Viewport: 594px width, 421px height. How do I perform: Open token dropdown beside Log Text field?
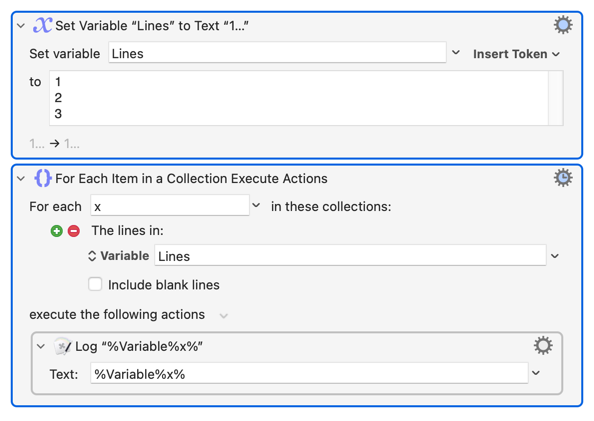[536, 373]
